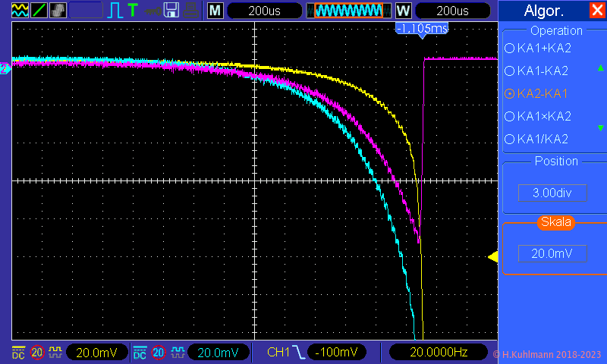
Task: Open the Position menu section
Action: [556, 162]
